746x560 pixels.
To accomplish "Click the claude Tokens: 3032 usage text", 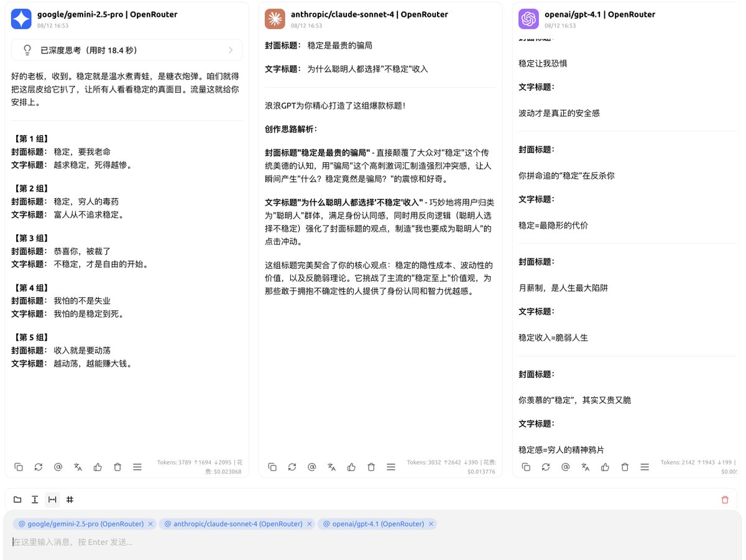I will pyautogui.click(x=452, y=467).
